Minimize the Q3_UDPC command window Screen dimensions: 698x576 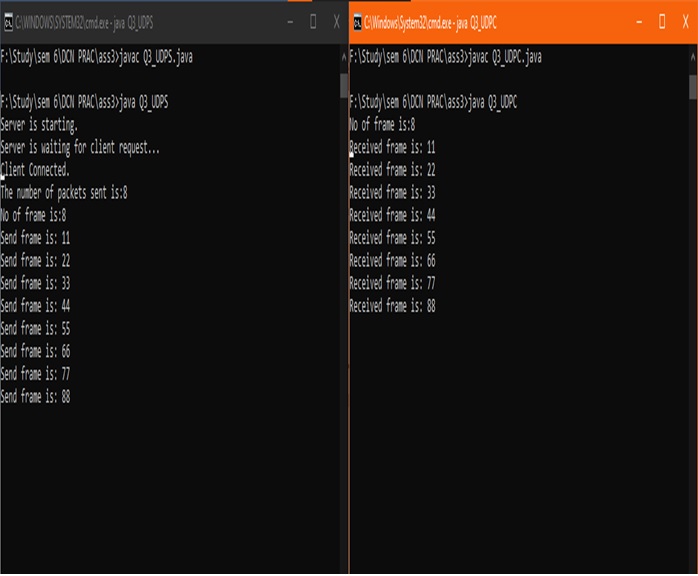[x=639, y=22]
